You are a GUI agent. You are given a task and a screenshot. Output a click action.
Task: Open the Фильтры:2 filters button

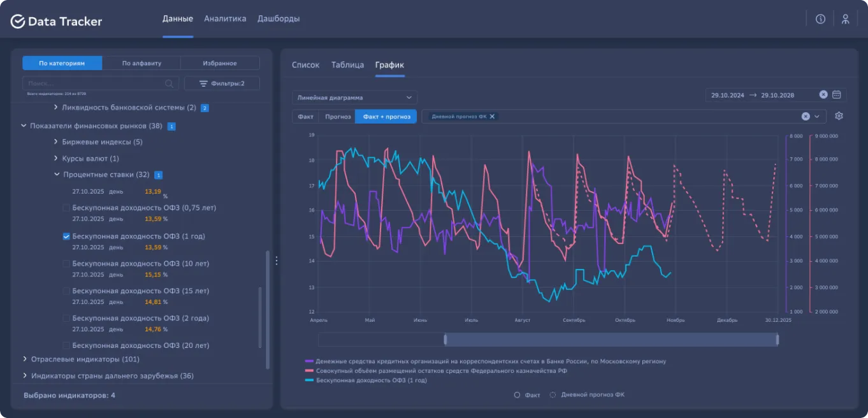(x=222, y=83)
